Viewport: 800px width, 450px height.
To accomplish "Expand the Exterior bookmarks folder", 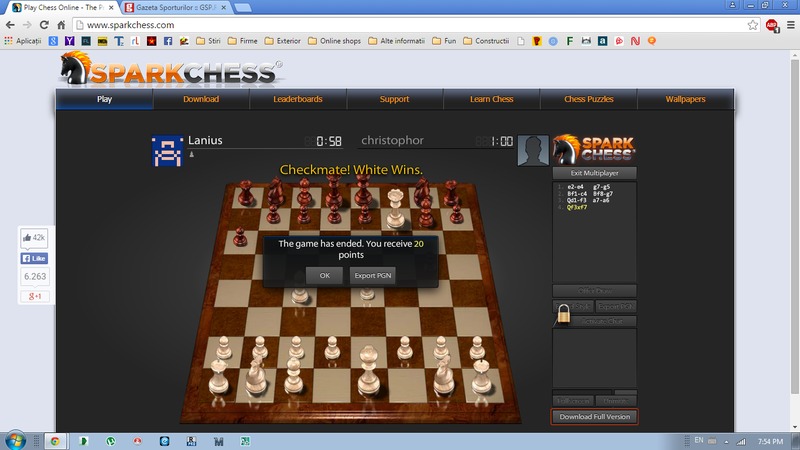I will (283, 41).
